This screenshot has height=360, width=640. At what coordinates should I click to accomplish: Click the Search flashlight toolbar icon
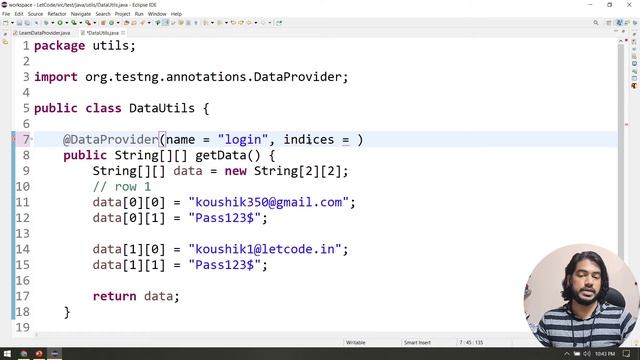tap(142, 23)
